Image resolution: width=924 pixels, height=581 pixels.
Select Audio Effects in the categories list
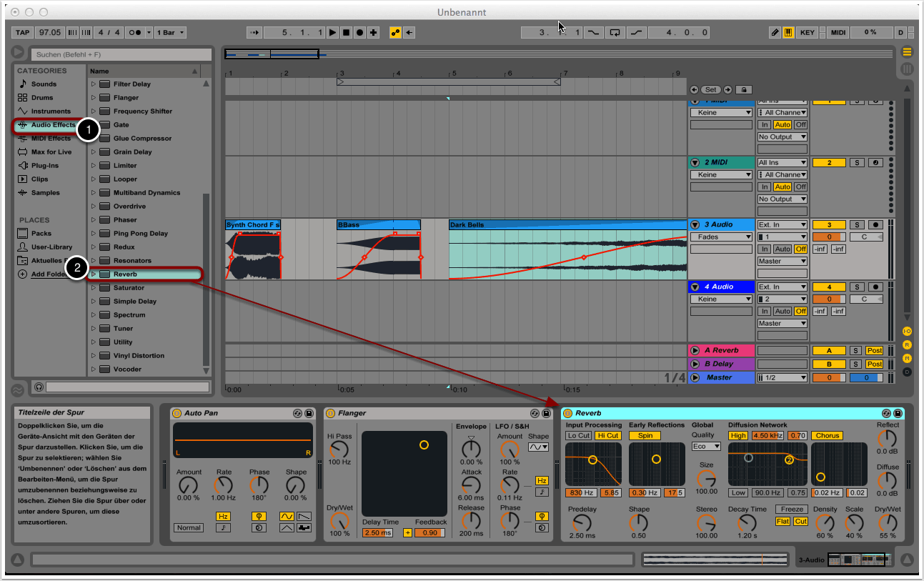pyautogui.click(x=52, y=125)
